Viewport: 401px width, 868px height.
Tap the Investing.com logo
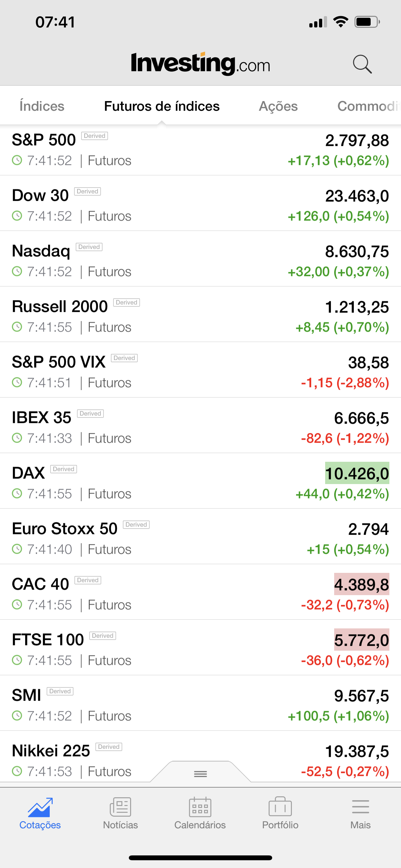pyautogui.click(x=200, y=63)
